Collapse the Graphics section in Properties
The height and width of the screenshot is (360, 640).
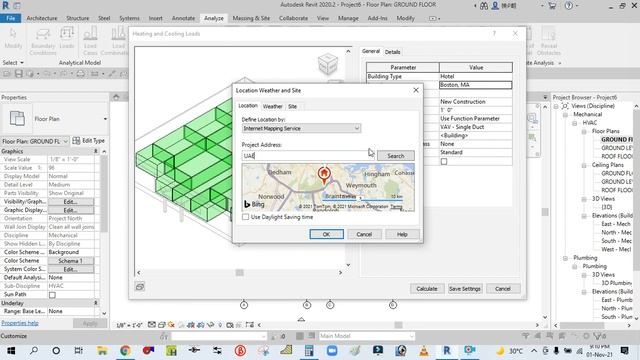click(x=96, y=151)
